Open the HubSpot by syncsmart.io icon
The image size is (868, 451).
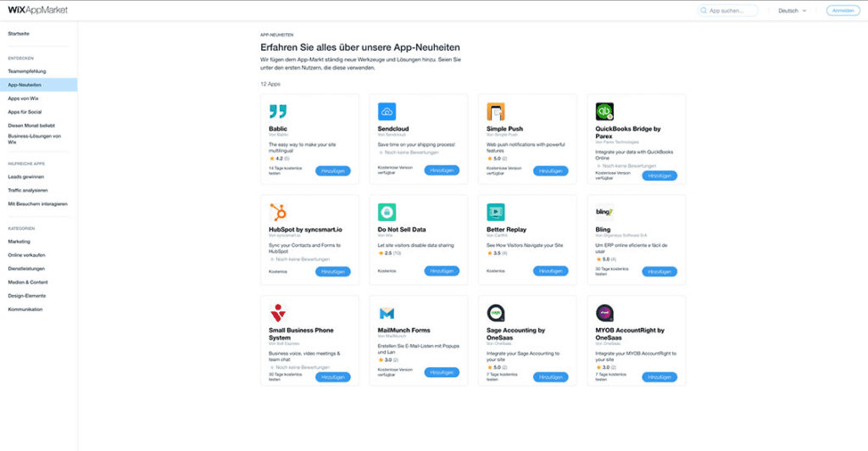pyautogui.click(x=278, y=212)
